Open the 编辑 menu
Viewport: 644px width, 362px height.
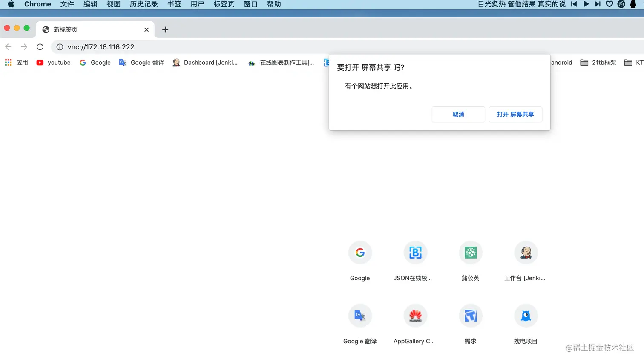coord(90,4)
